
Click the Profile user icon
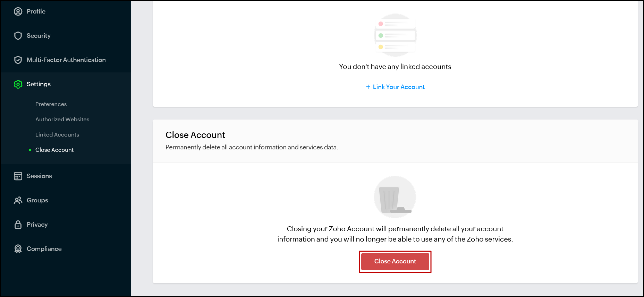[x=18, y=11]
